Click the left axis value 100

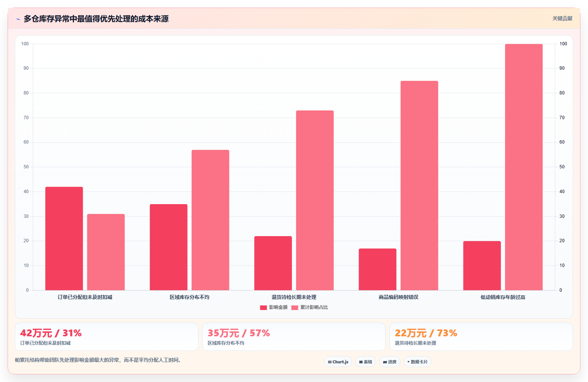25,44
